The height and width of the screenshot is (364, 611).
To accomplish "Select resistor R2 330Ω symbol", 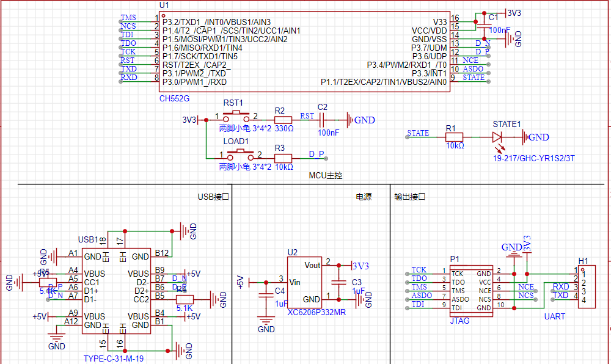I will click(x=283, y=120).
